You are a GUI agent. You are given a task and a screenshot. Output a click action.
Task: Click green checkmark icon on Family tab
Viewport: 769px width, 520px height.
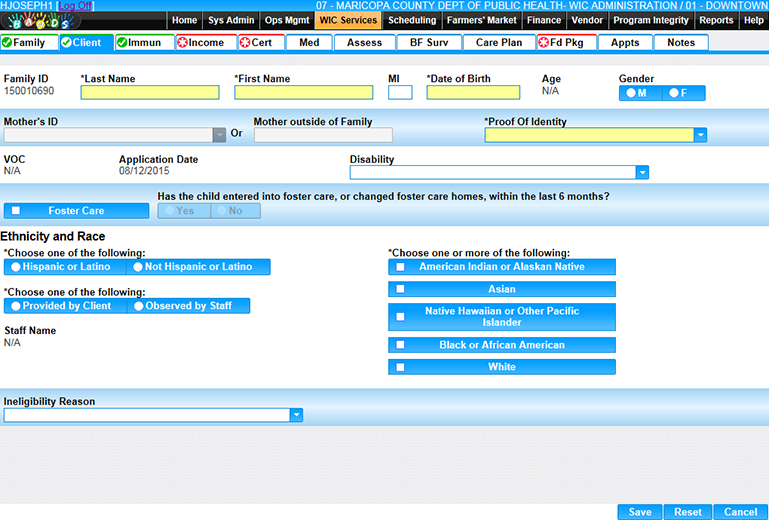point(8,43)
